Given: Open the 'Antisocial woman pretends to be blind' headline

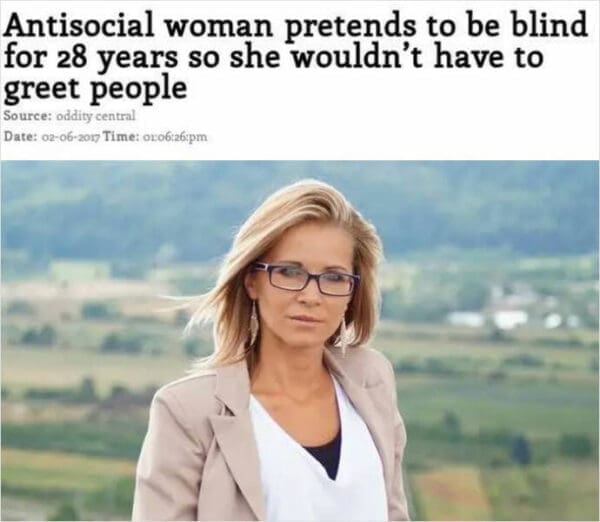Looking at the screenshot, I should point(296,56).
